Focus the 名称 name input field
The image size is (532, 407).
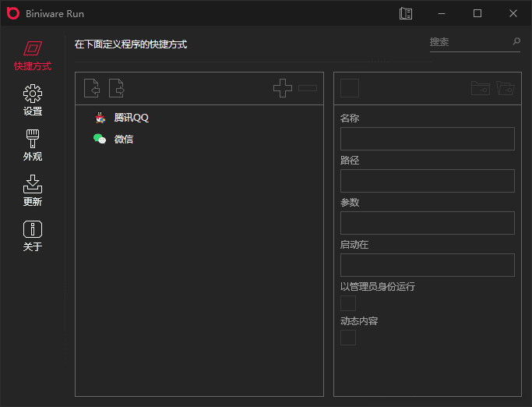pos(427,139)
